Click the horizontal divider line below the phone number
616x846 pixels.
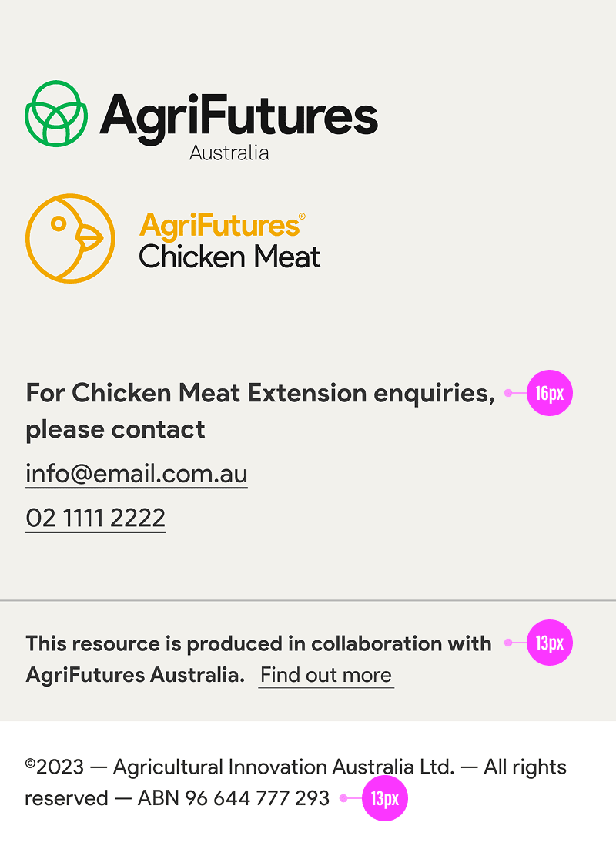[x=308, y=600]
